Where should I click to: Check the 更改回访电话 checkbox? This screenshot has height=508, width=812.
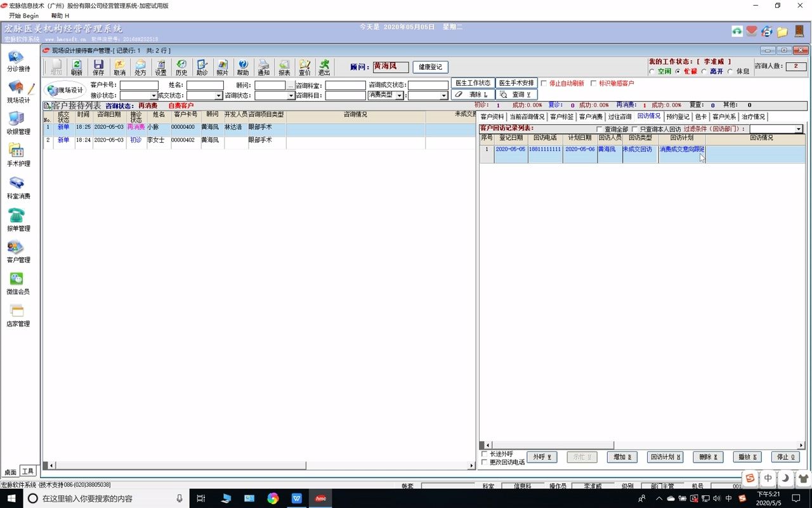click(x=485, y=462)
